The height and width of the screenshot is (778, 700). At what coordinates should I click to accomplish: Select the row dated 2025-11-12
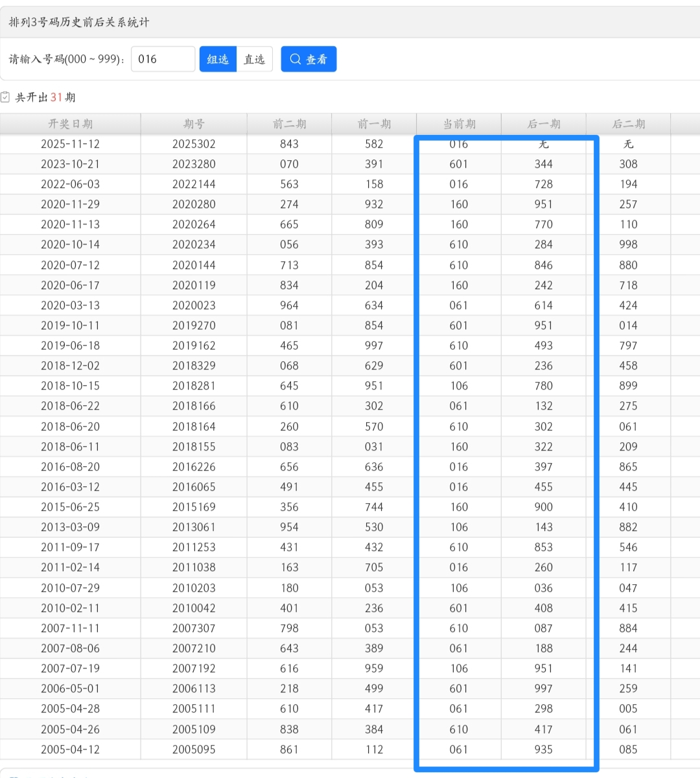pyautogui.click(x=70, y=144)
